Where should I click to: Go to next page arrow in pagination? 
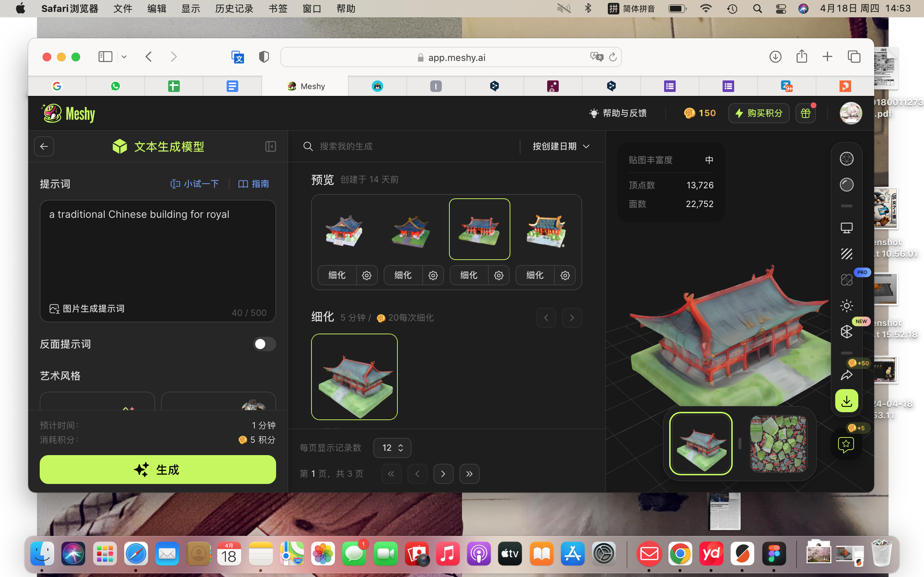tap(443, 474)
